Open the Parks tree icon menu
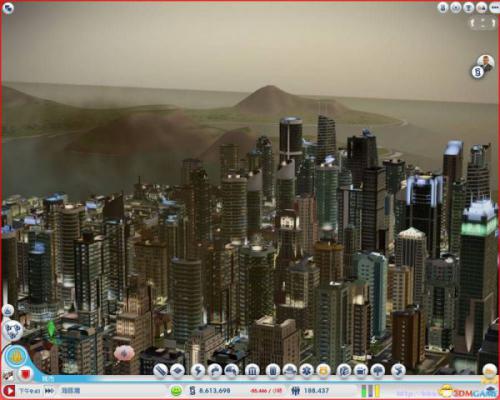This screenshot has width=500, height=400. tap(378, 370)
